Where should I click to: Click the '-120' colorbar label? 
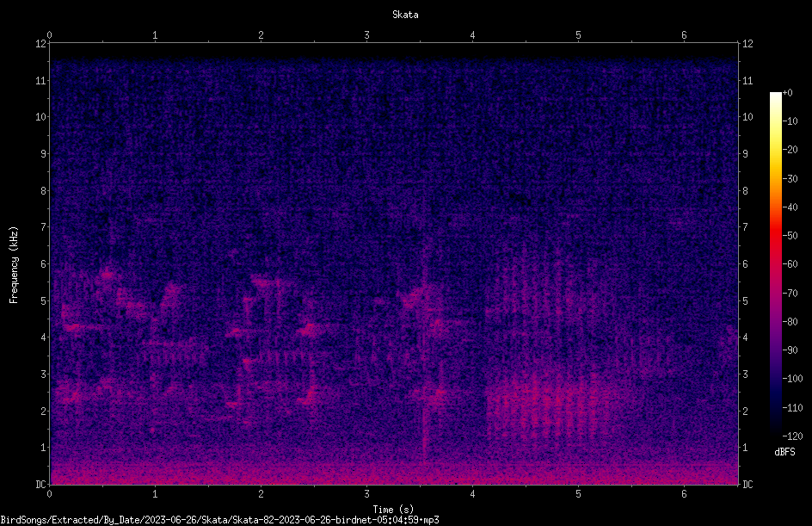click(x=792, y=436)
